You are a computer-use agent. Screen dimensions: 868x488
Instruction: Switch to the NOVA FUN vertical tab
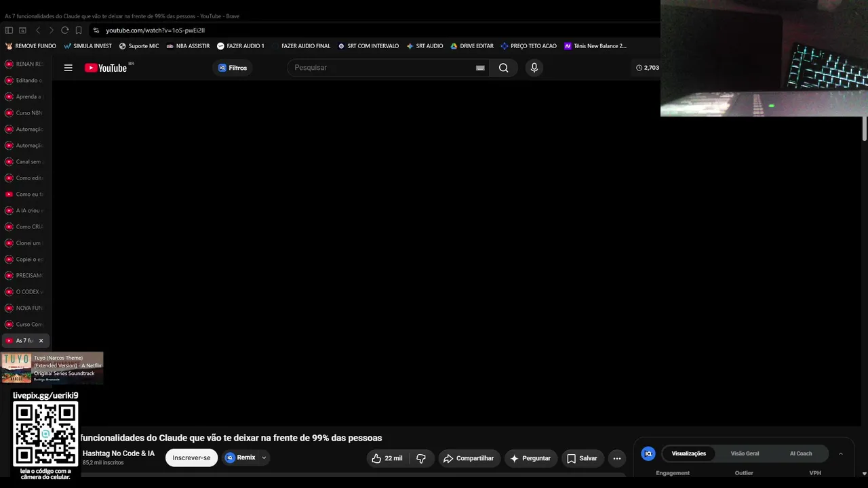pyautogui.click(x=26, y=308)
